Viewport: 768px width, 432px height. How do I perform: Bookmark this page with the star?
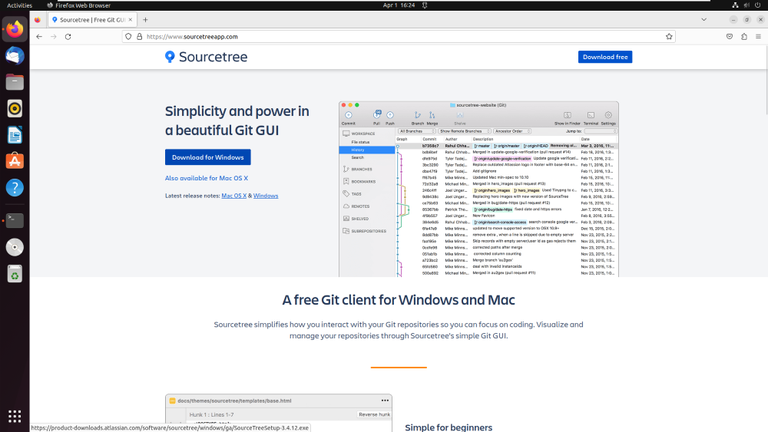click(x=669, y=37)
